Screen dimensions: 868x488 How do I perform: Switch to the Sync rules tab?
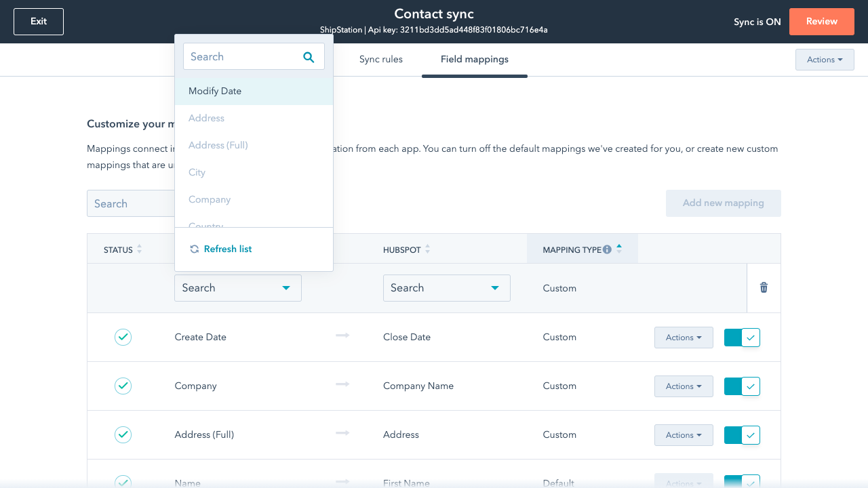coord(380,59)
